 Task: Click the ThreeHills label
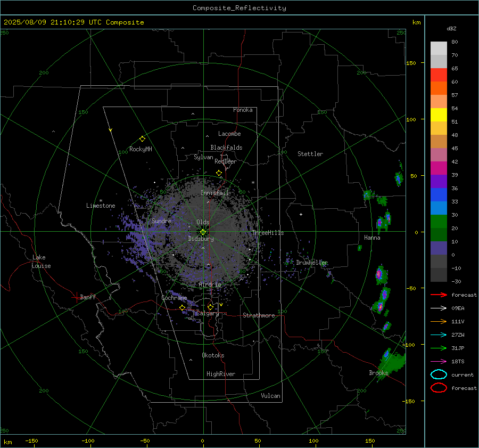pyautogui.click(x=268, y=233)
